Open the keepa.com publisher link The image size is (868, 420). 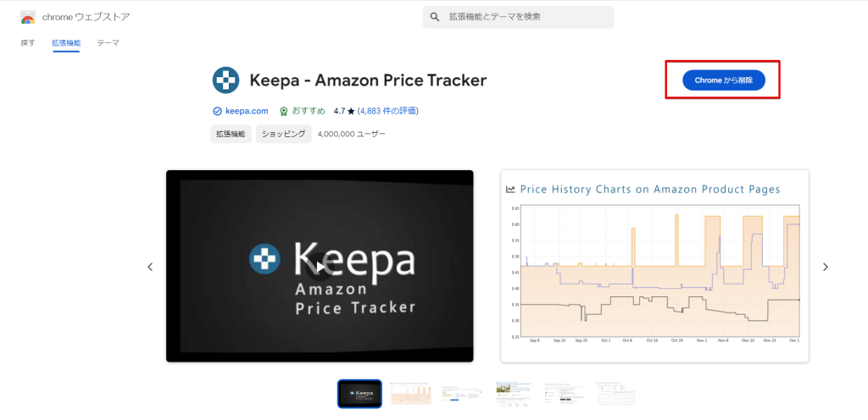pos(247,111)
